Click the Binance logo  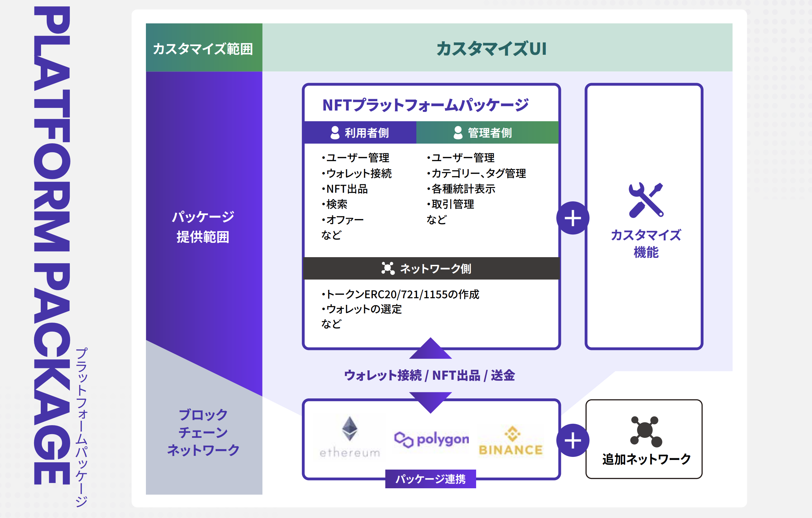pyautogui.click(x=511, y=441)
